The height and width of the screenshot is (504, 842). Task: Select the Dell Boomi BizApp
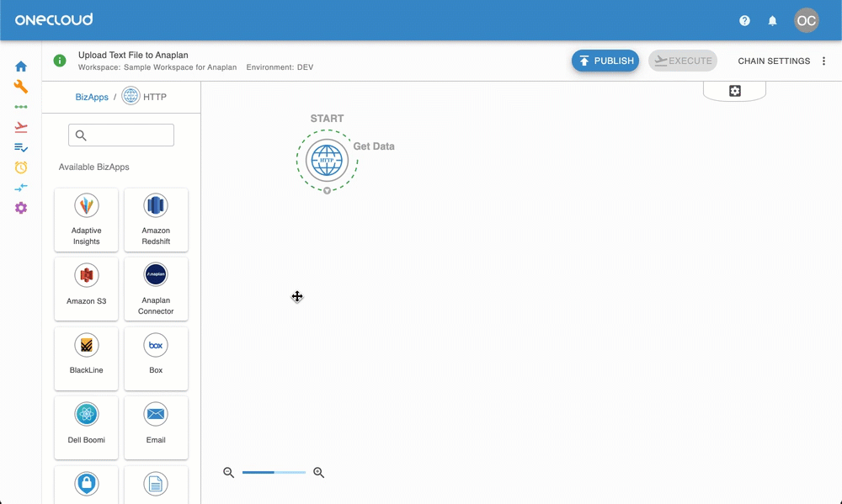click(x=86, y=427)
